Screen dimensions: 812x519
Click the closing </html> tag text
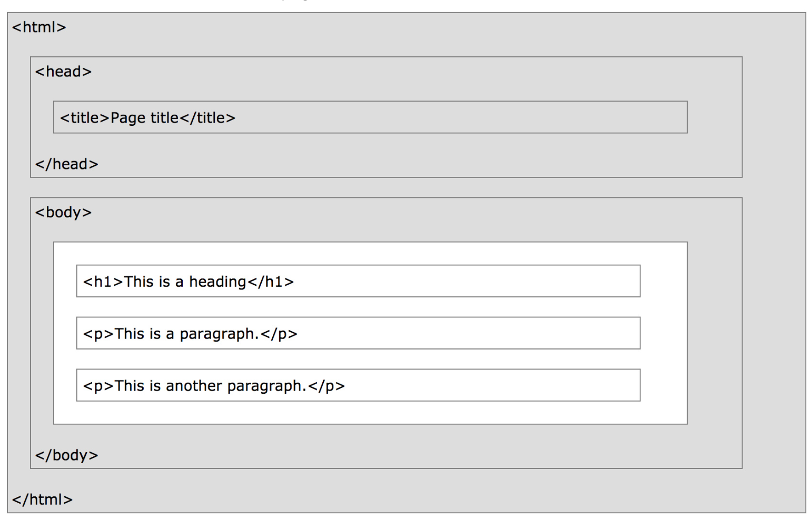tap(42, 500)
